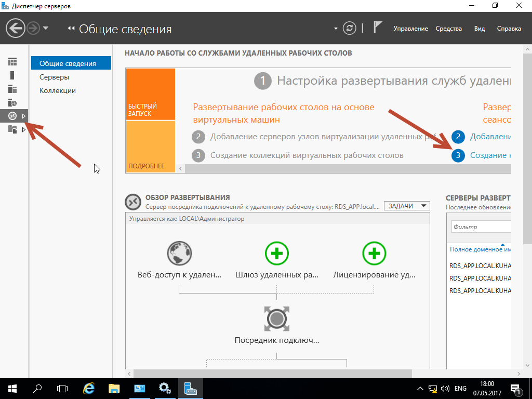Click the Фильтр input field
Screen dimensions: 532x399
[481, 227]
